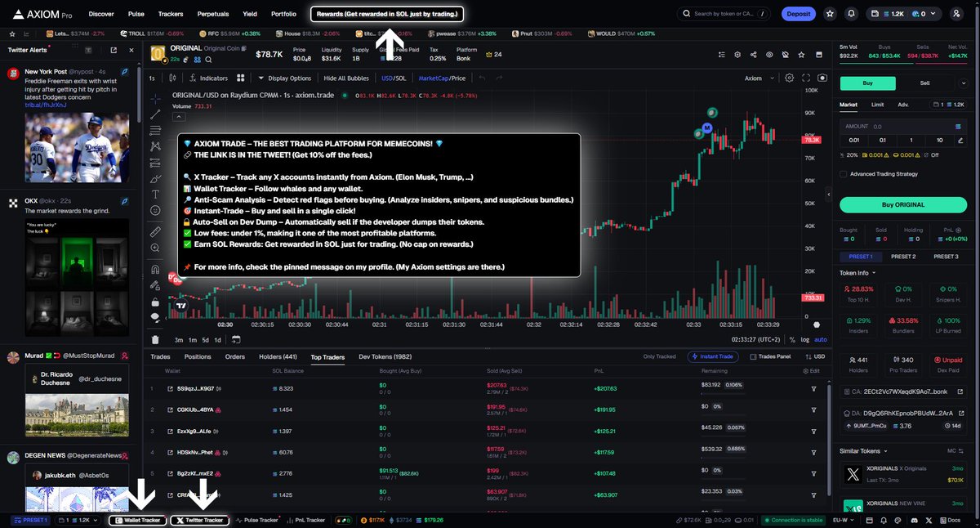Open the Docs link
Screen dimensions: 980x528
pyautogui.click(x=951, y=520)
